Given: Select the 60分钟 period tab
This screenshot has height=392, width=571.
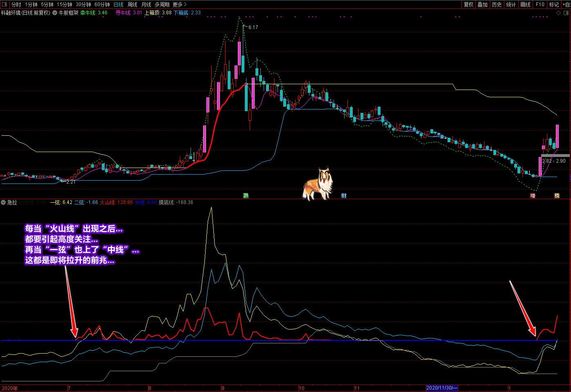Looking at the screenshot, I should [102, 4].
